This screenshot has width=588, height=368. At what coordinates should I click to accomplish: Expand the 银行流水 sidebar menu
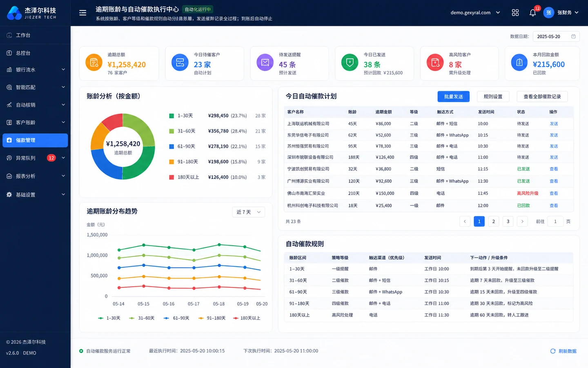35,70
